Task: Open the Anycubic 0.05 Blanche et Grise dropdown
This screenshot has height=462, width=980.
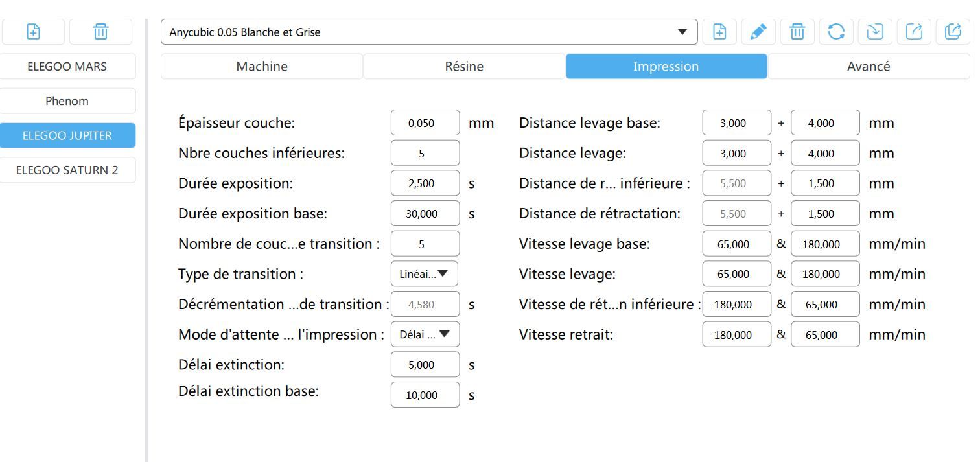Action: tap(428, 32)
